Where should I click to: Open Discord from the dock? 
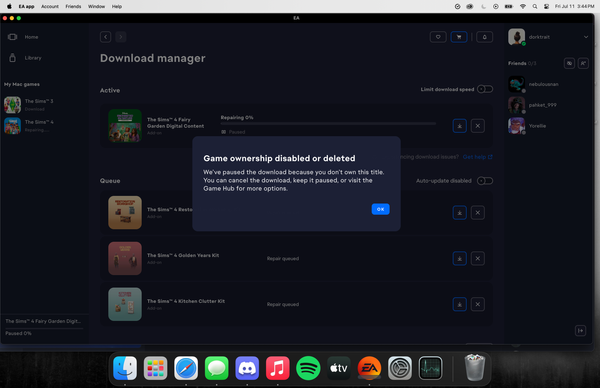(x=247, y=368)
